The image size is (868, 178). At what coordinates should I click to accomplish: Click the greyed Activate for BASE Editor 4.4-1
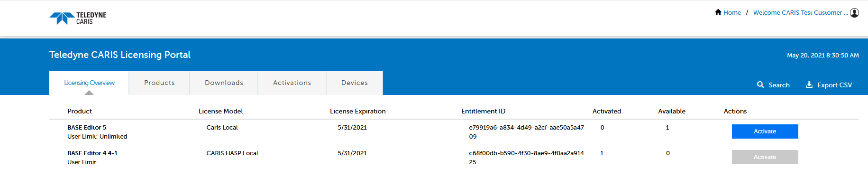(765, 157)
